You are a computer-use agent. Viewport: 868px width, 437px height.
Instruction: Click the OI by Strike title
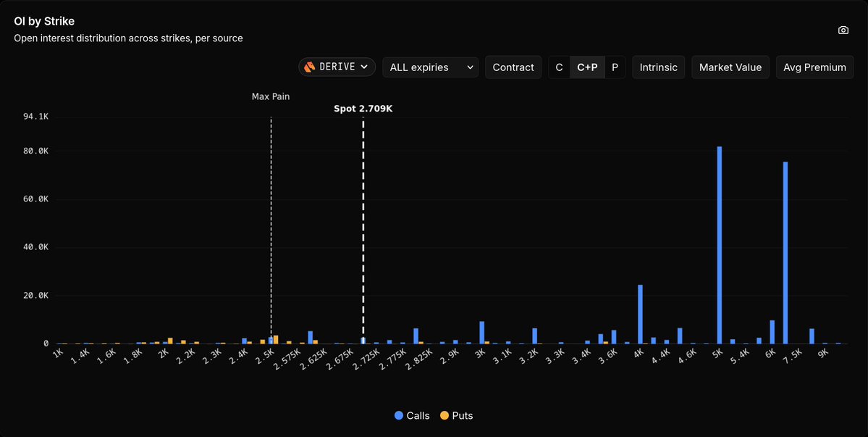click(44, 22)
